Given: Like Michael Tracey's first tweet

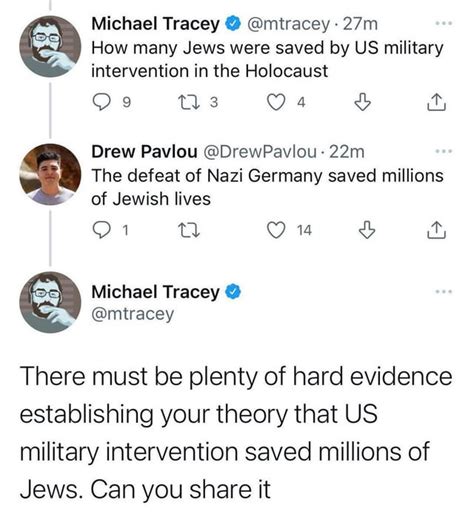Looking at the screenshot, I should (x=276, y=102).
